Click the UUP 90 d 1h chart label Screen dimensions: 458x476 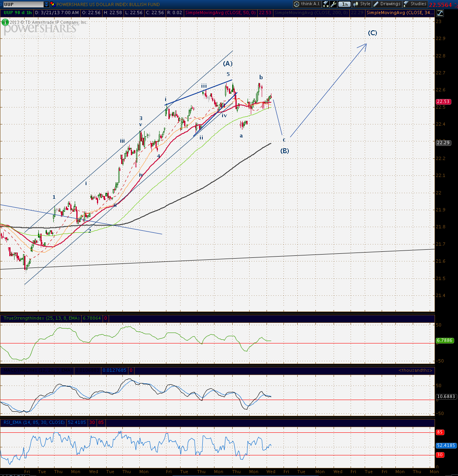17,13
